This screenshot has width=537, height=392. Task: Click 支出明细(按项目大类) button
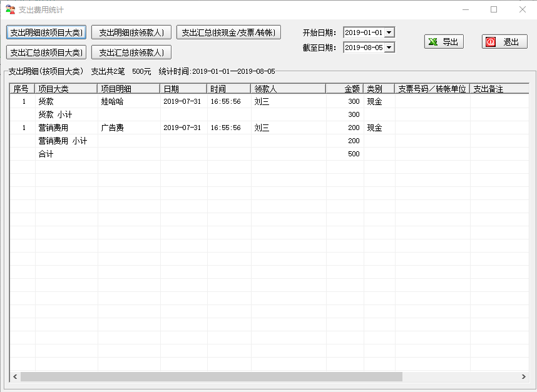point(46,33)
